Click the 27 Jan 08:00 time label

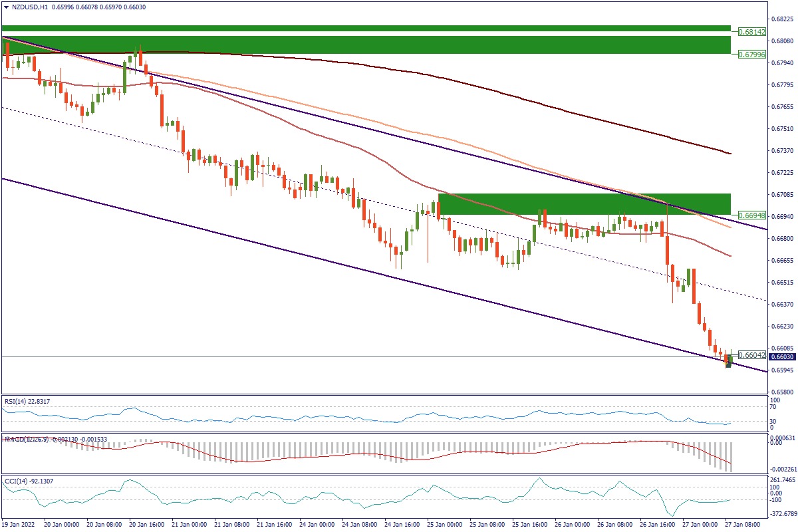[741, 524]
